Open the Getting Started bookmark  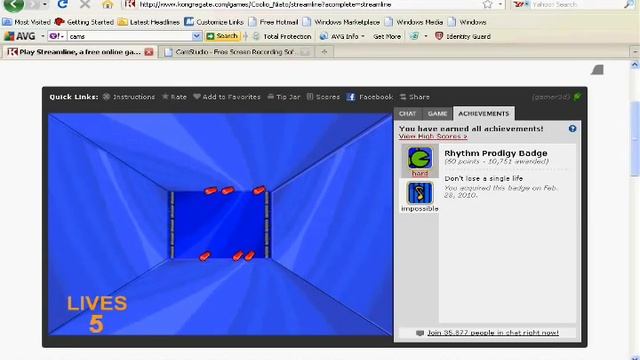84,22
